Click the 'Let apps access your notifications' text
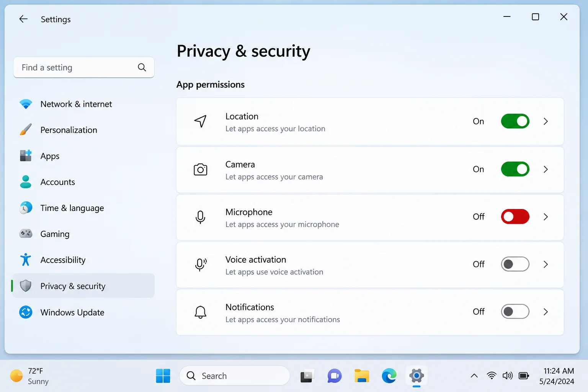Image resolution: width=588 pixels, height=392 pixels. coord(283,319)
